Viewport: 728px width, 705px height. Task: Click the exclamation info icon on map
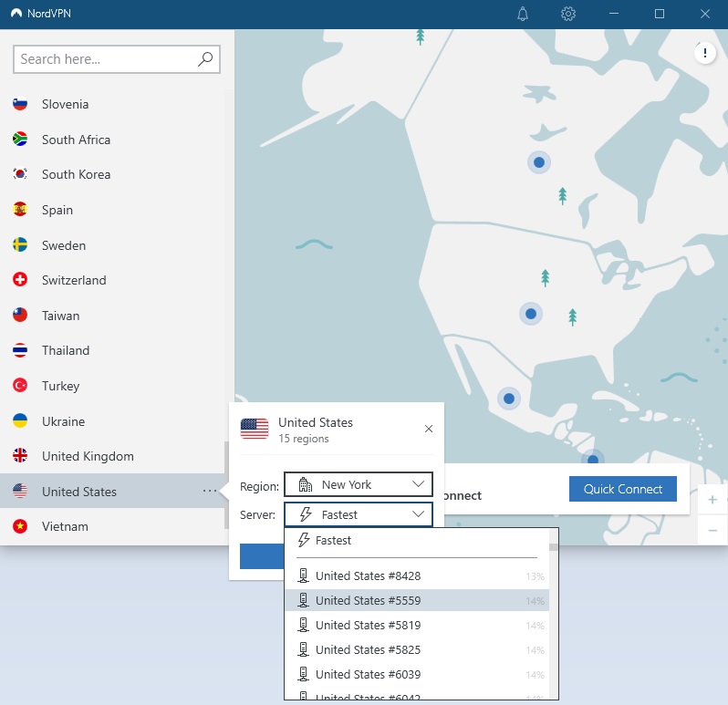pos(705,53)
